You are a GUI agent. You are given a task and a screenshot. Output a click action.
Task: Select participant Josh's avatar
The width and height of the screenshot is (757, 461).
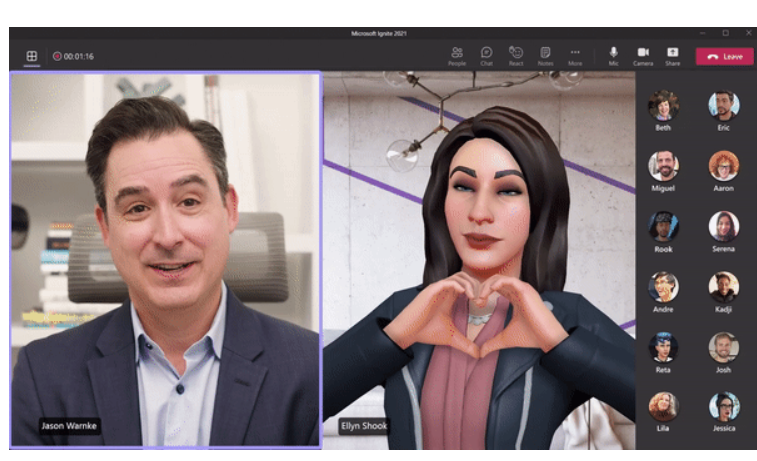(x=723, y=347)
